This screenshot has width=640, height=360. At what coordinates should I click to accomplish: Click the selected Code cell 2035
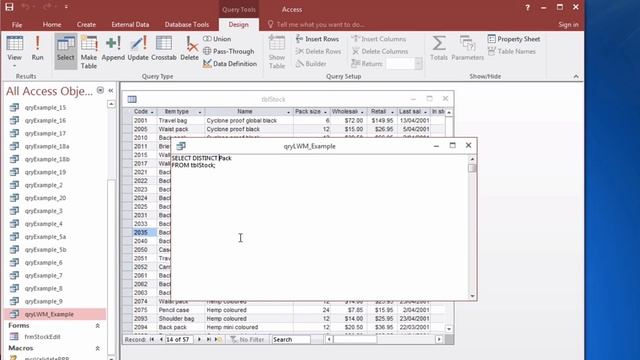click(x=144, y=232)
